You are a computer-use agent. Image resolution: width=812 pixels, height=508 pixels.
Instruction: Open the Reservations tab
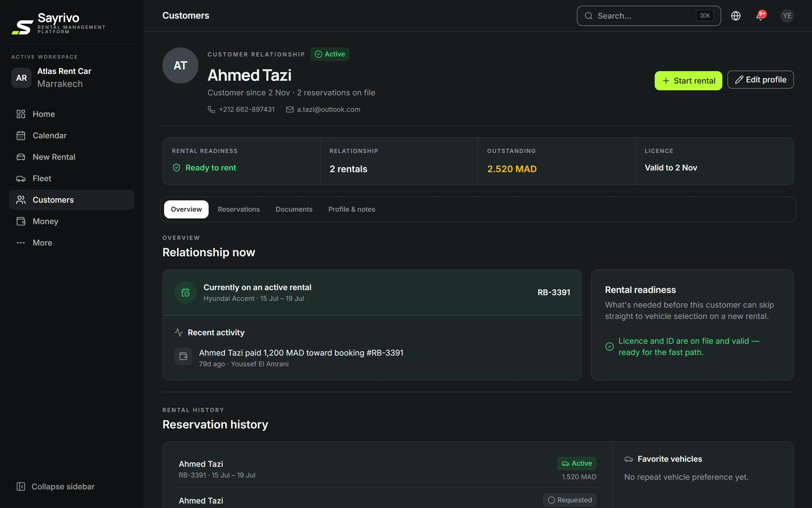point(239,209)
